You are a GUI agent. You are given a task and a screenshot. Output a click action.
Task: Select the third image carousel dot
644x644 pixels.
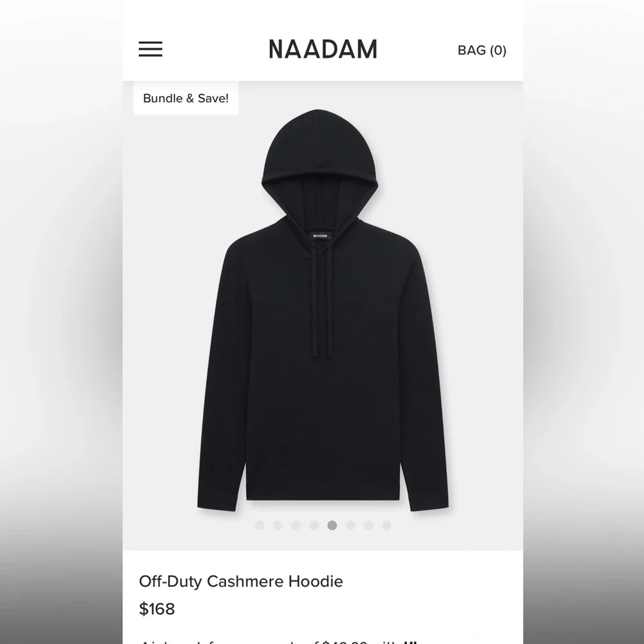296,526
